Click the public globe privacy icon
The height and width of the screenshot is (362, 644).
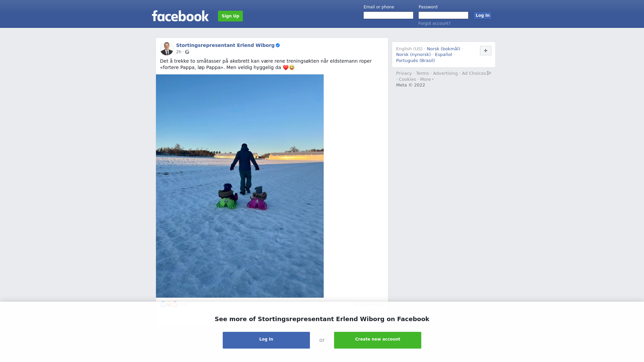coord(187,52)
